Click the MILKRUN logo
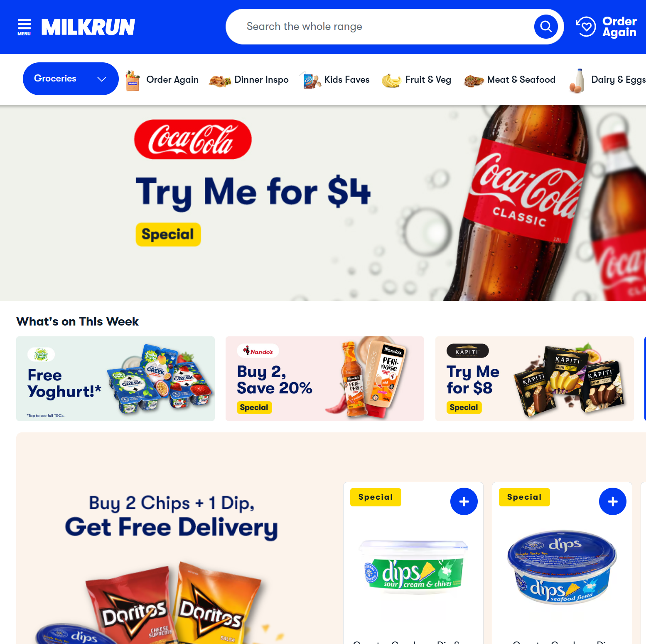The height and width of the screenshot is (644, 646). coord(88,27)
